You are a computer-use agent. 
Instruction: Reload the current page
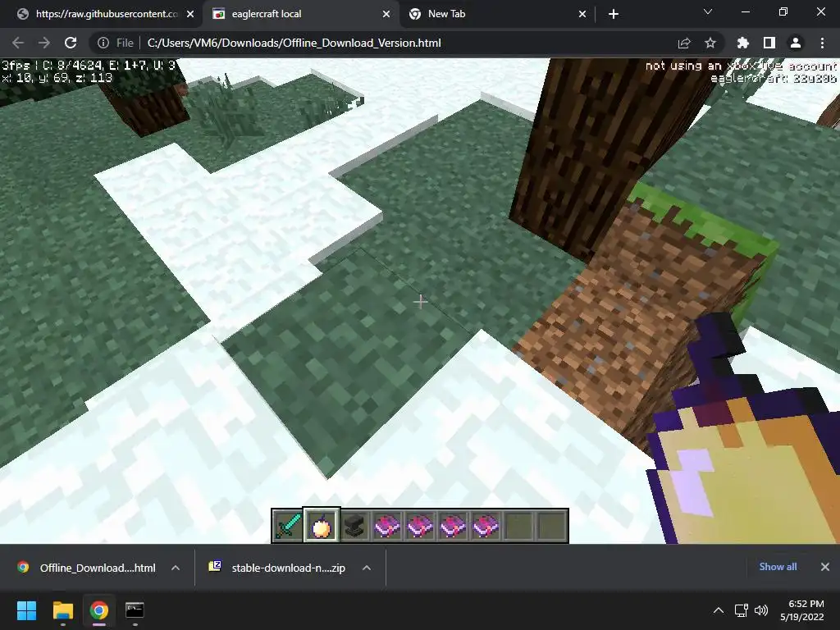point(71,43)
